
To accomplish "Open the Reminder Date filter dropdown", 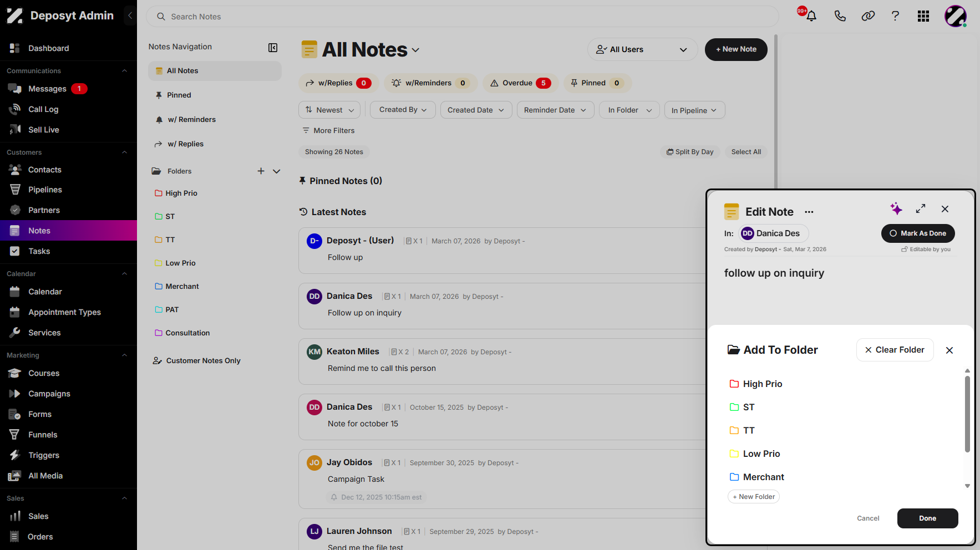I will point(555,110).
